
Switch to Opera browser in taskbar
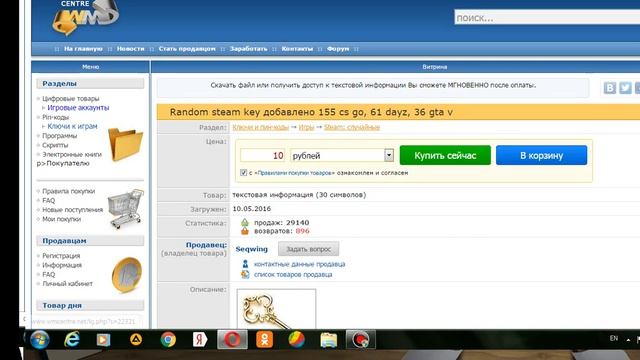coord(232,340)
